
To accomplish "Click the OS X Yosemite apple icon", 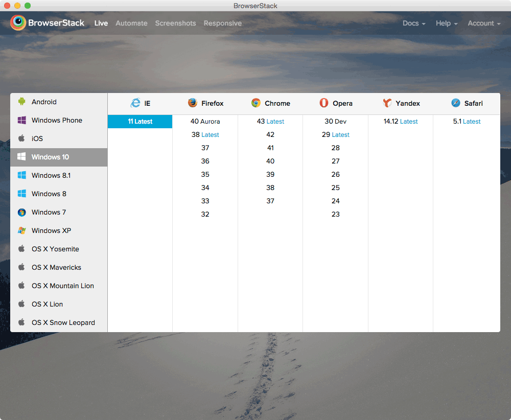I will [x=21, y=249].
